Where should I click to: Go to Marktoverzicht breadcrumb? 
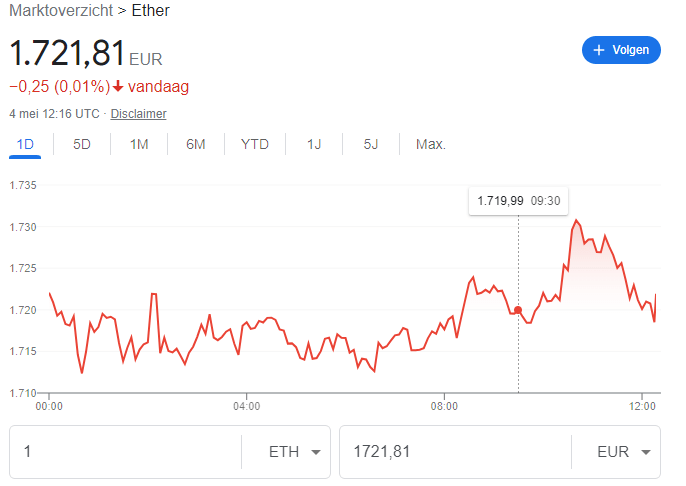[x=61, y=10]
